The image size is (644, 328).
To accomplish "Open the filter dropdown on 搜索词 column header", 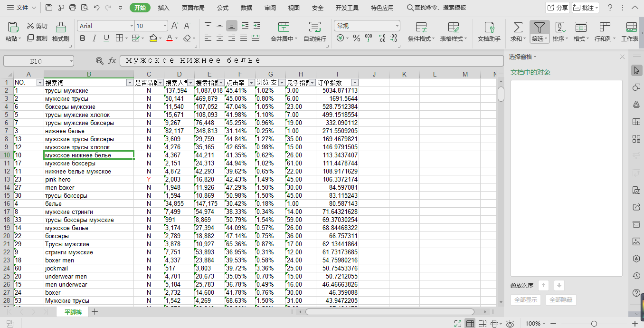I will tap(130, 83).
